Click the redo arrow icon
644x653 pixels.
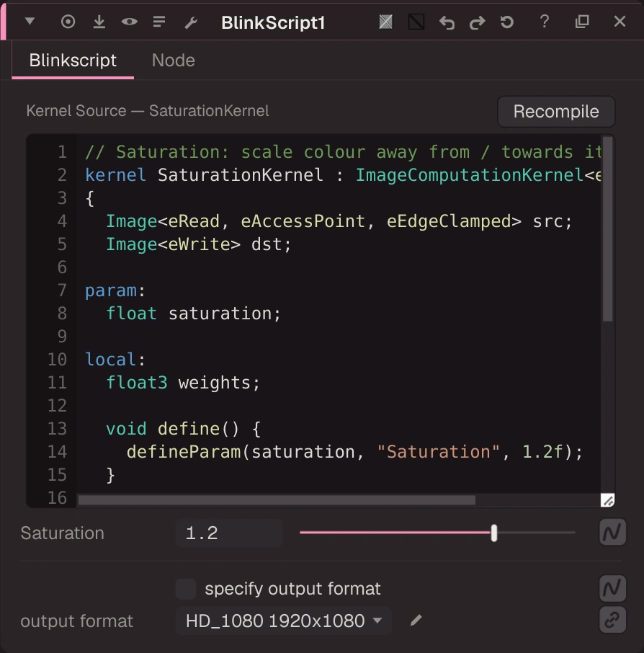477,22
